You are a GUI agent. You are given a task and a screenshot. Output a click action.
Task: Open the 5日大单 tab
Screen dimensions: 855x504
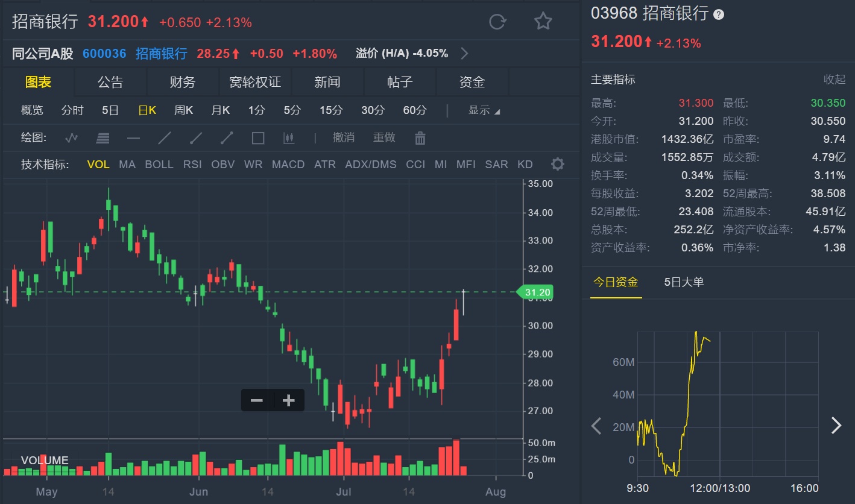click(x=684, y=282)
